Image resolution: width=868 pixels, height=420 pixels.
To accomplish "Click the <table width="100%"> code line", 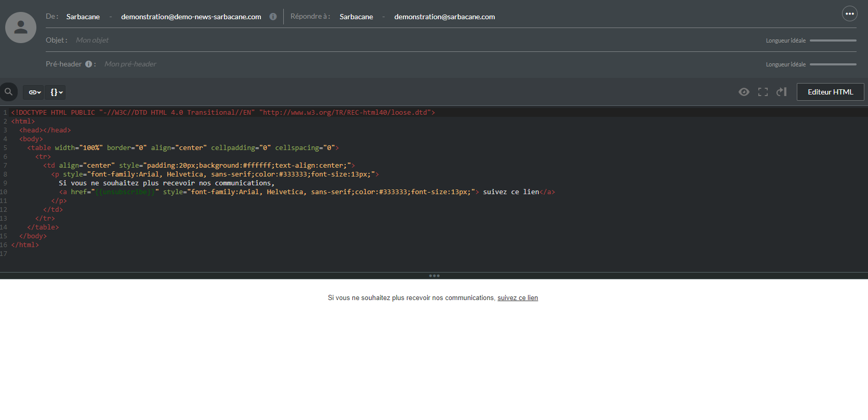I will tap(183, 148).
